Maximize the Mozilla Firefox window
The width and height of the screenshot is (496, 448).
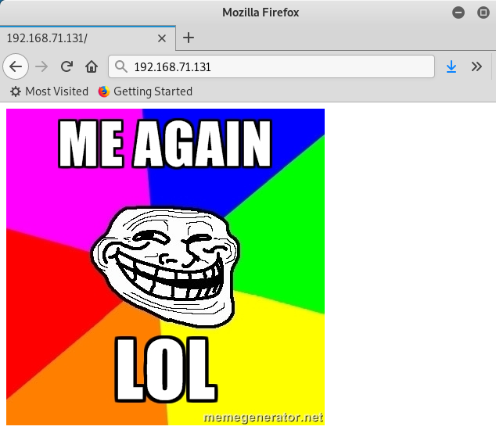(x=483, y=13)
